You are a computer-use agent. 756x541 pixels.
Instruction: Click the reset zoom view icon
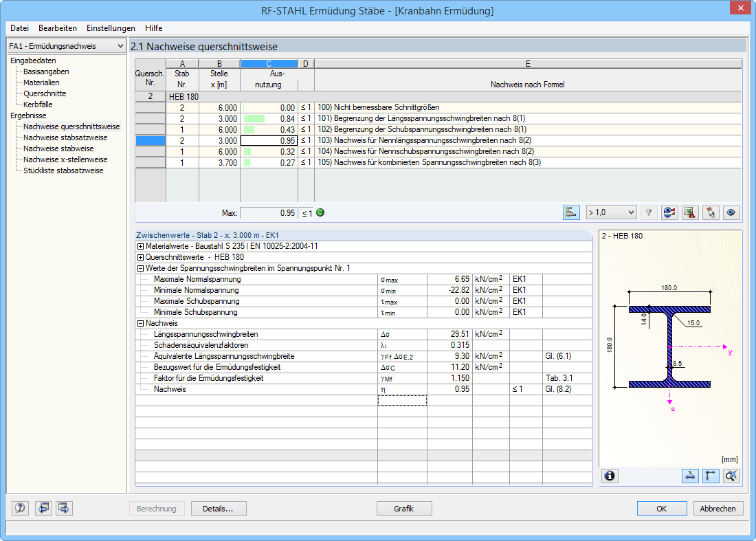731,475
